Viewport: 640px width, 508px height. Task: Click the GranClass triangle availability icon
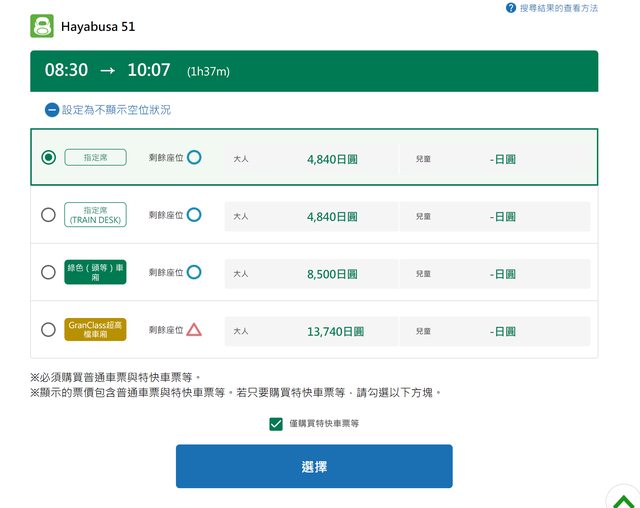194,329
